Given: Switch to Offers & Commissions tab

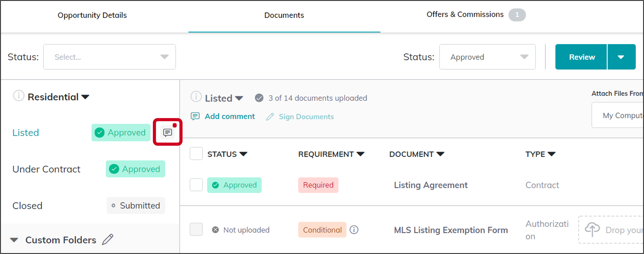Looking at the screenshot, I should click(465, 14).
